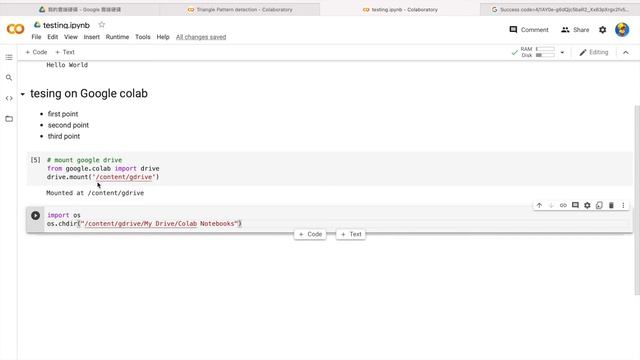Star the testing.ipynb notebook
This screenshot has width=640, height=360.
102,25
